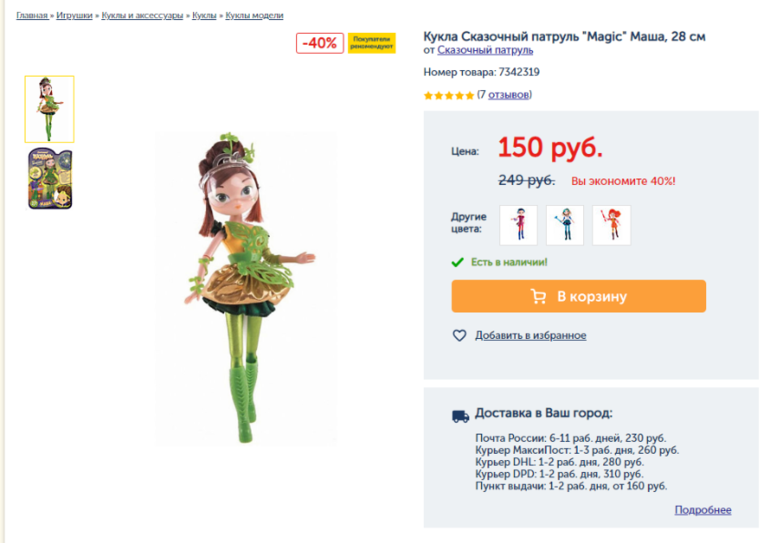
Task: Open the Подробнее delivery details link
Action: 703,510
